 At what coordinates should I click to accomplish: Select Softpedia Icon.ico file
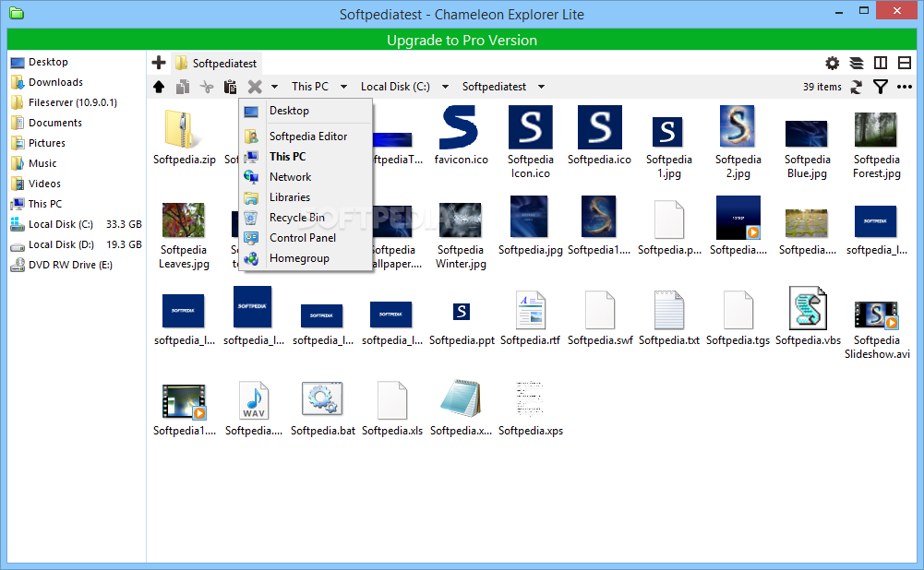point(531,142)
